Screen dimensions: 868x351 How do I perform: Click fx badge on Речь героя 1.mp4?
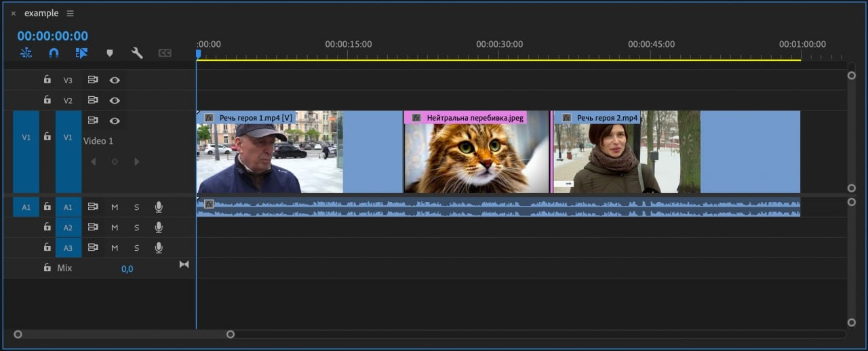pyautogui.click(x=210, y=118)
